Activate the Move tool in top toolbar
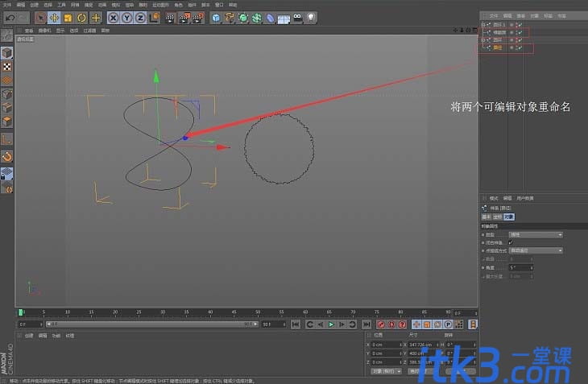The image size is (588, 384). click(55, 18)
